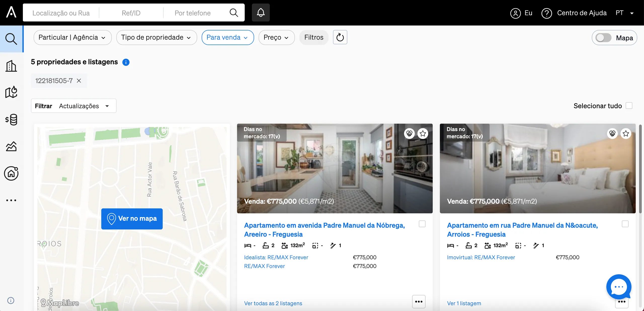Click the info icon at sidebar bottom

(11, 300)
